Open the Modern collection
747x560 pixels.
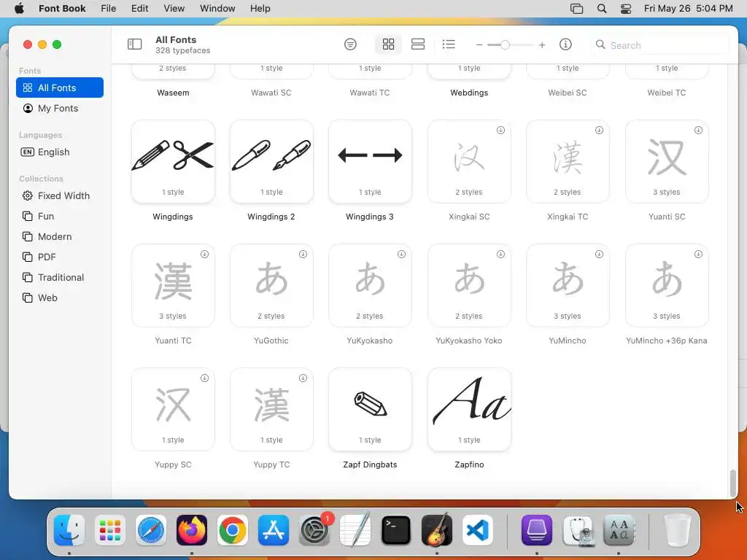click(60, 237)
